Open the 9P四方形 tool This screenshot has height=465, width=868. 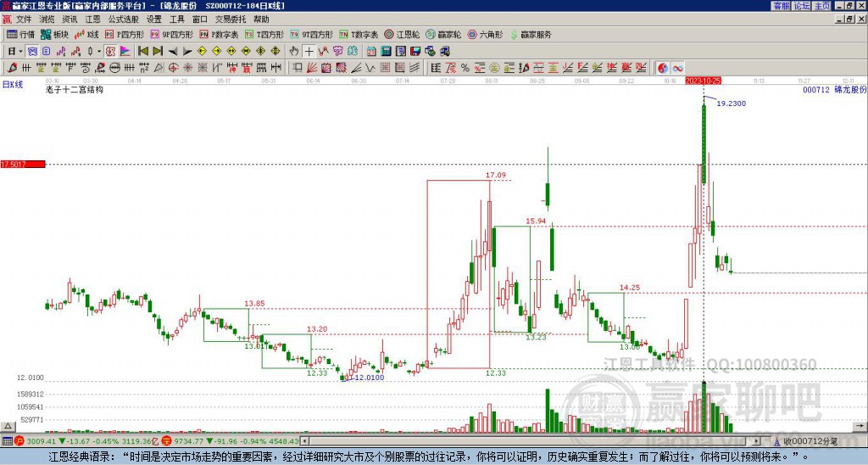coord(172,34)
